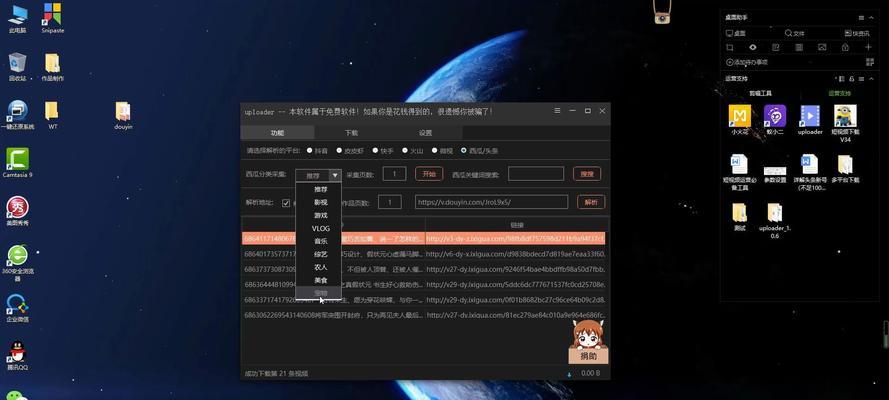The image size is (889, 400).
Task: Select the row with link containing 5ddc6dc777671537
Action: click(424, 284)
